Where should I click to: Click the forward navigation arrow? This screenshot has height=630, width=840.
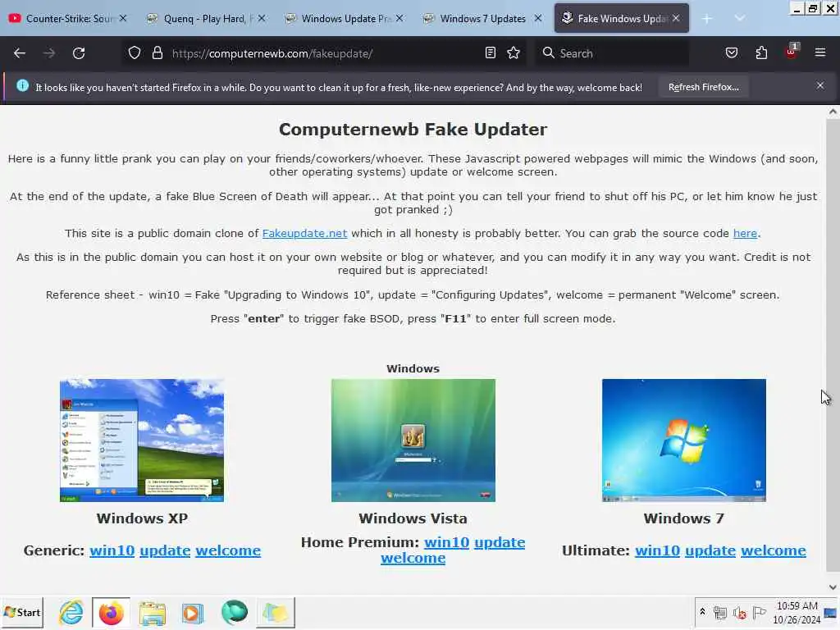coord(48,53)
